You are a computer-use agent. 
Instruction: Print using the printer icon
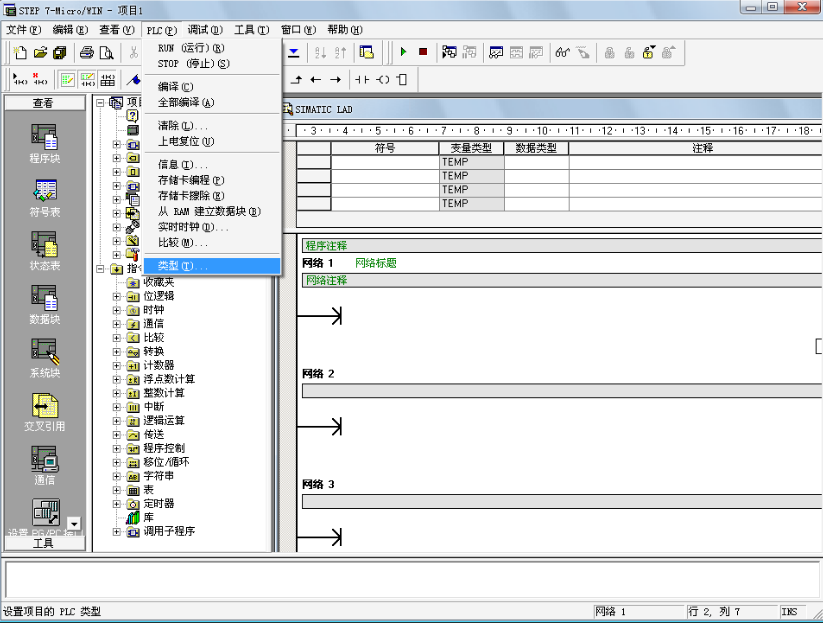tap(87, 52)
